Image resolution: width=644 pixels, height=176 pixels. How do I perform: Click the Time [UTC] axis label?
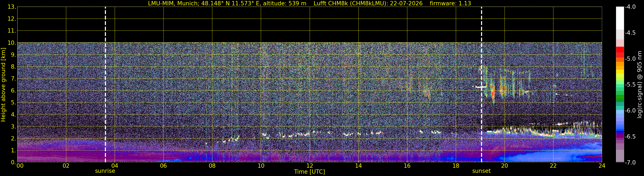tap(310, 172)
